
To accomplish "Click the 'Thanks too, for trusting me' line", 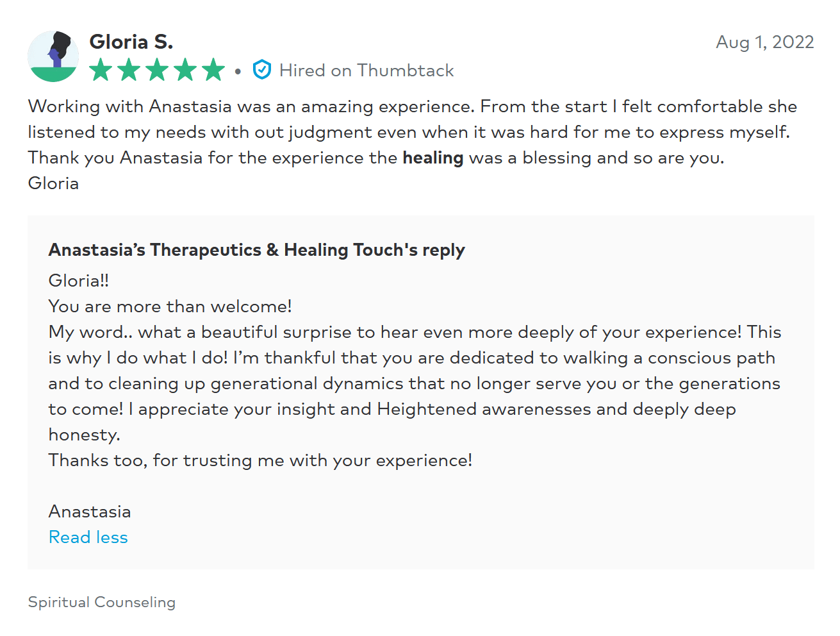I will pos(260,460).
